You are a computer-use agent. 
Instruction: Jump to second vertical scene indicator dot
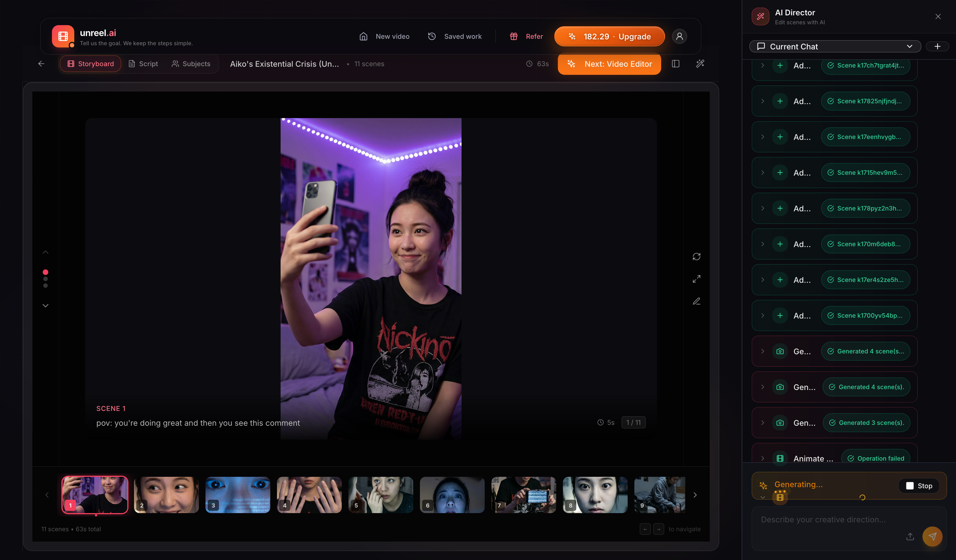(46, 279)
